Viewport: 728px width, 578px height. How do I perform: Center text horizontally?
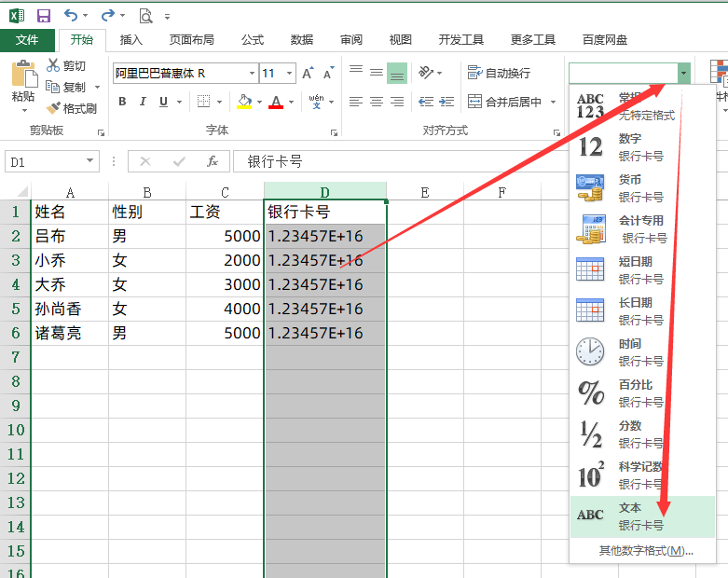coord(377,102)
